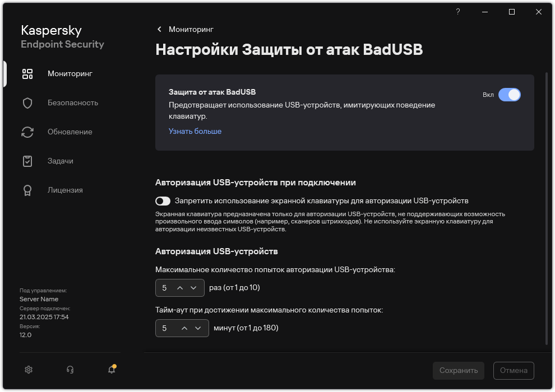Decrease timeout minutes value
This screenshot has width=555, height=392.
click(198, 328)
